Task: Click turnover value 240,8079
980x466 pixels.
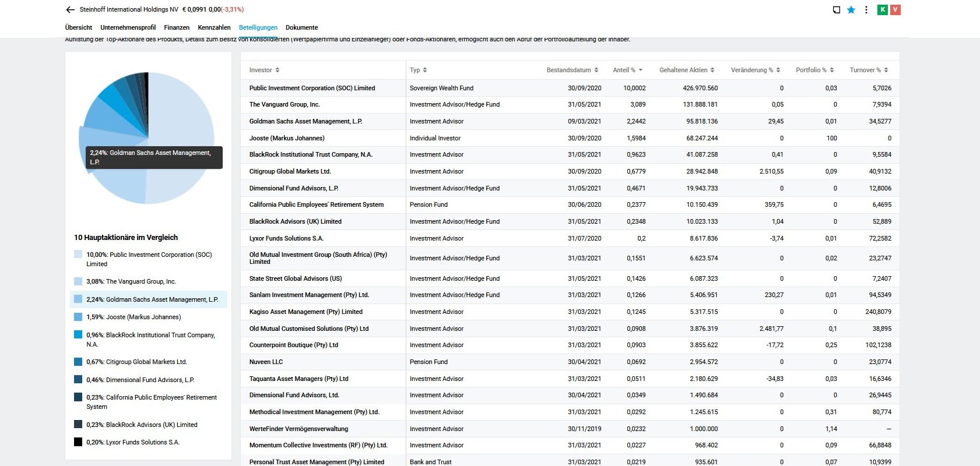Action: [878, 312]
